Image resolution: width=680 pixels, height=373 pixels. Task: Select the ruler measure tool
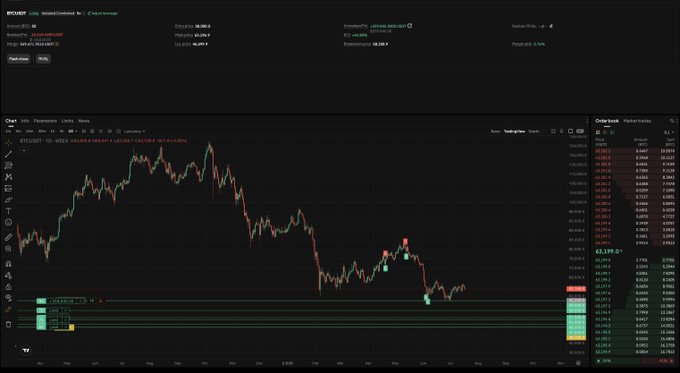8,237
